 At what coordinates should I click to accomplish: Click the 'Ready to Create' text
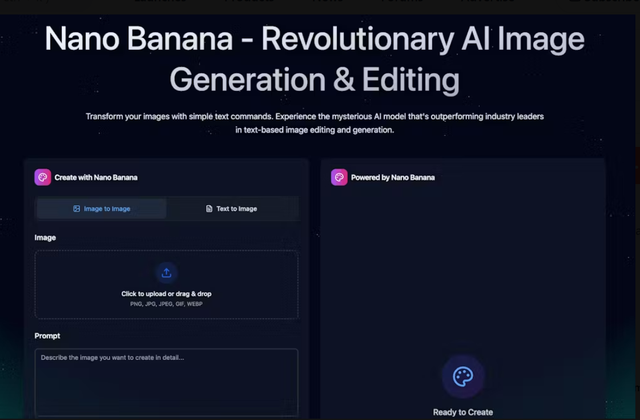[x=463, y=412]
